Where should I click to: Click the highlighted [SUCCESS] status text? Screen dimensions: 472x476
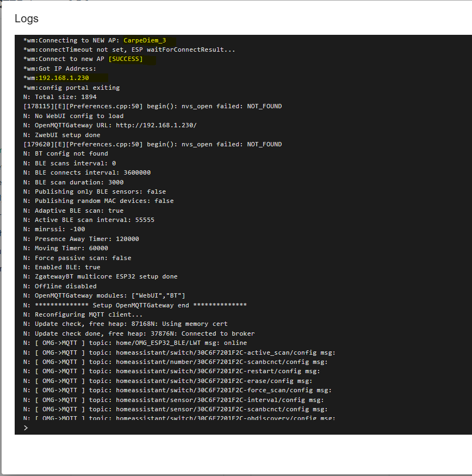(126, 59)
